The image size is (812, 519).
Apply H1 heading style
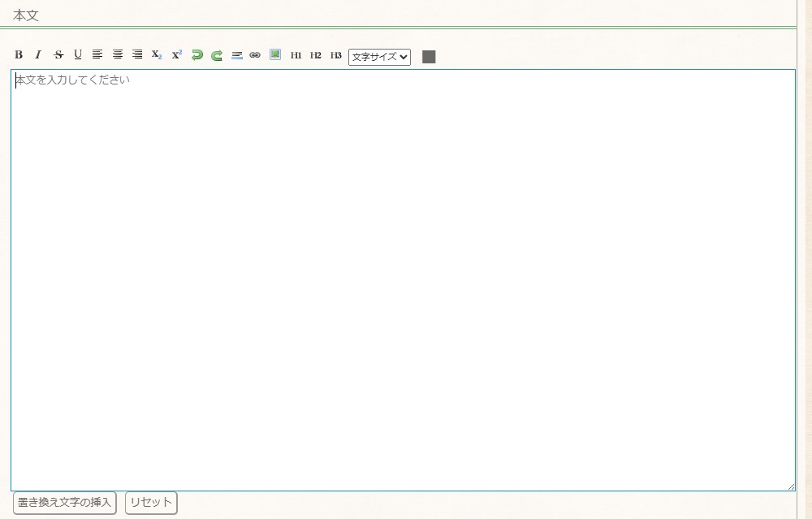(296, 55)
